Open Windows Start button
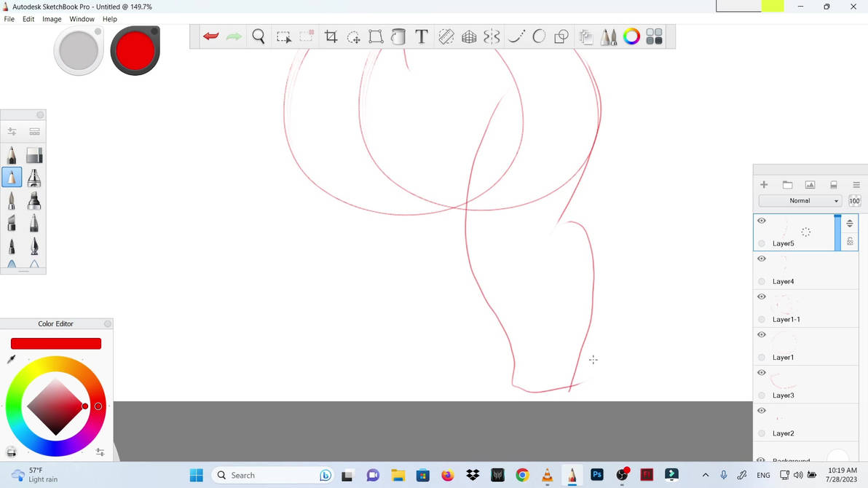 pos(197,476)
